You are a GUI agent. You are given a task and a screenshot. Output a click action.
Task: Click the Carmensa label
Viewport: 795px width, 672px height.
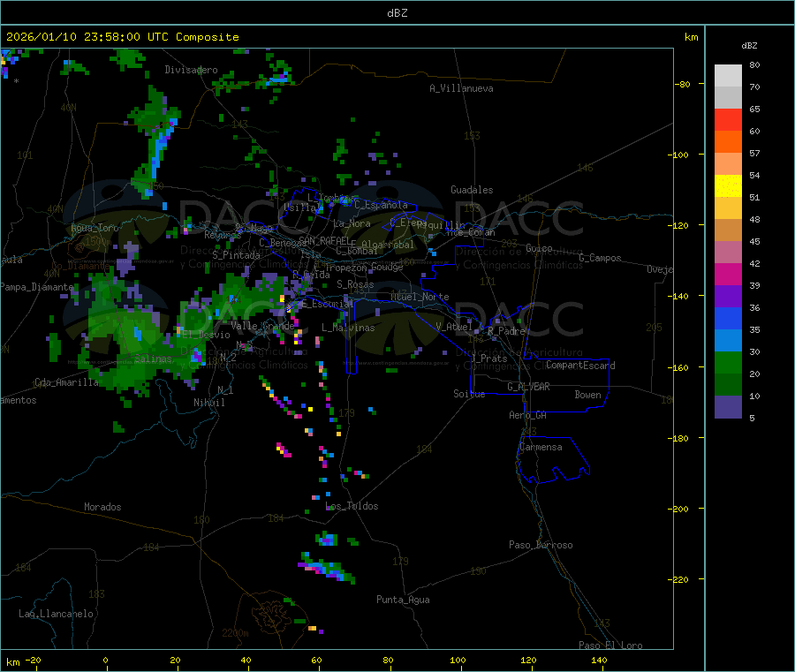coord(541,447)
